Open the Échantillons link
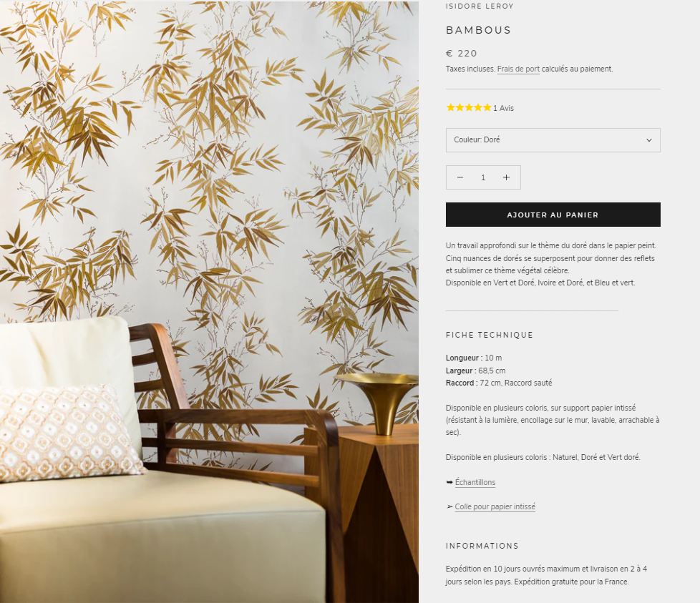 coord(475,482)
